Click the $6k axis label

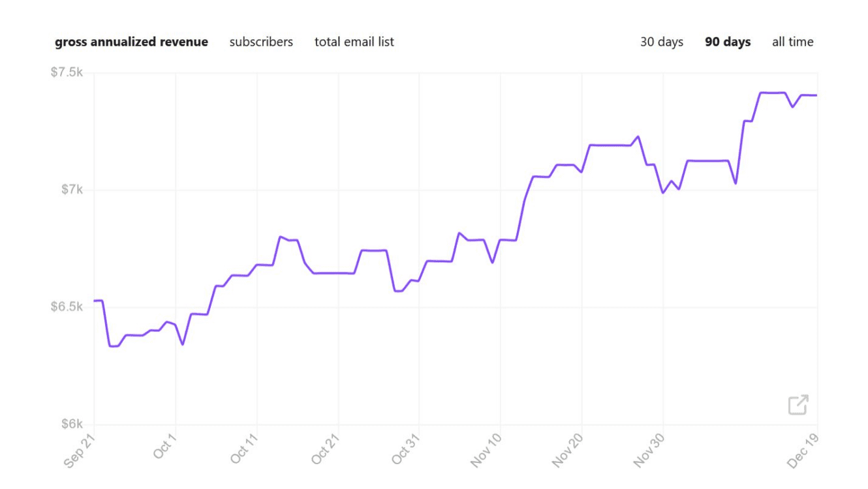(72, 424)
